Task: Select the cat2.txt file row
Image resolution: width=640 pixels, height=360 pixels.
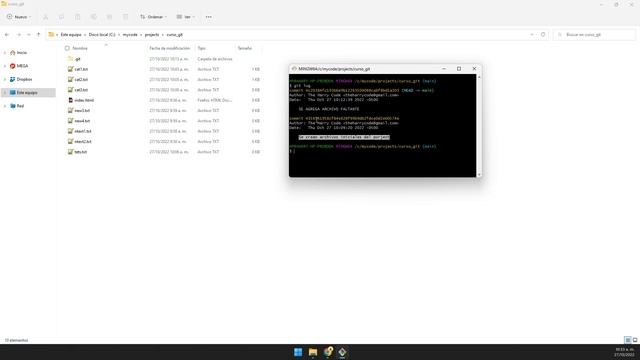Action: (x=163, y=79)
